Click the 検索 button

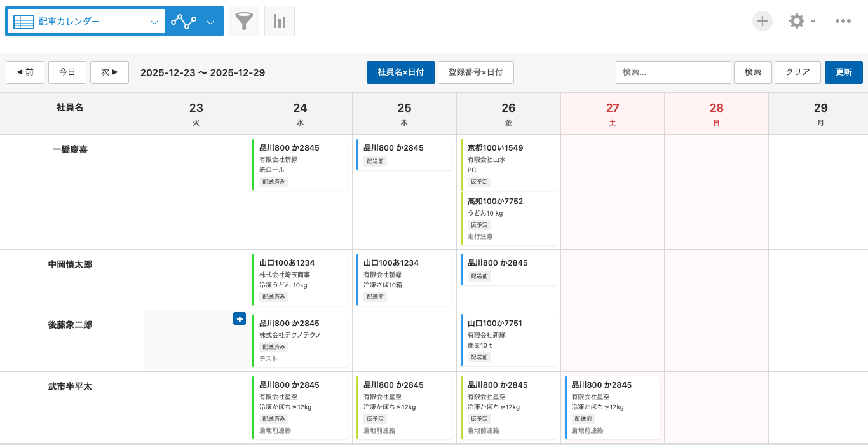[753, 72]
